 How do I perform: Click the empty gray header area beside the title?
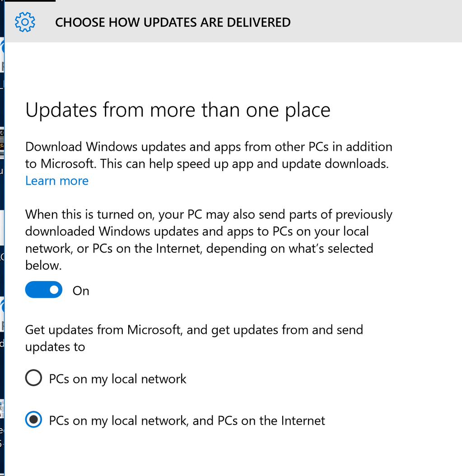click(375, 22)
